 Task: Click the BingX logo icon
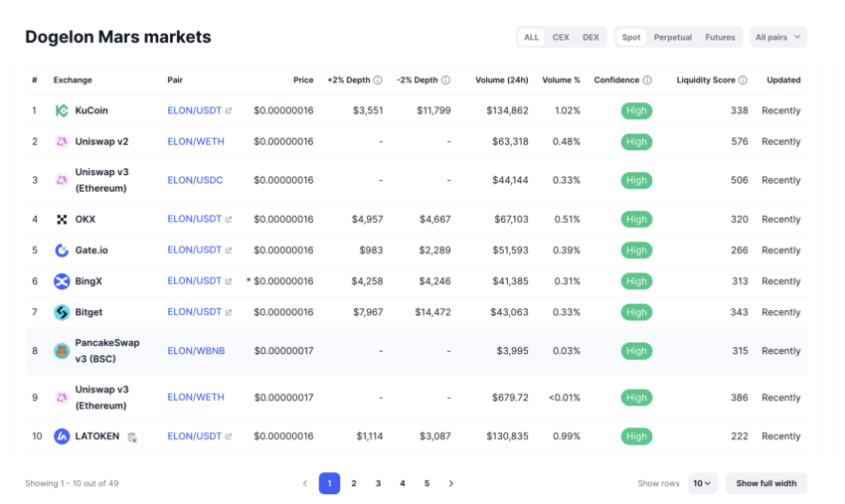coord(62,281)
